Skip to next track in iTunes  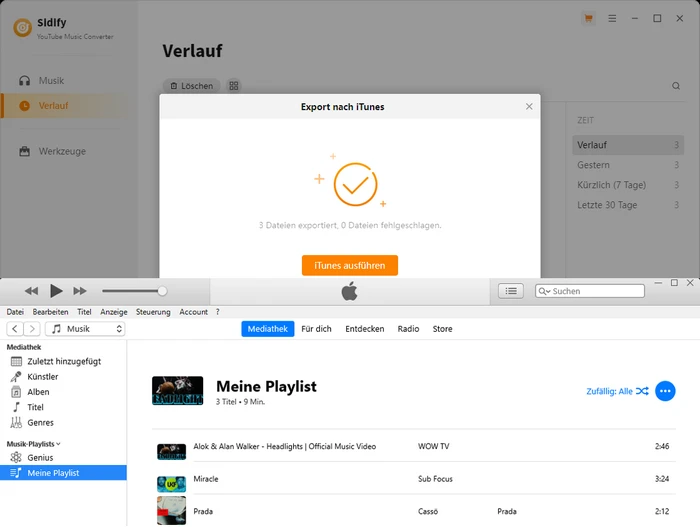[80, 291]
